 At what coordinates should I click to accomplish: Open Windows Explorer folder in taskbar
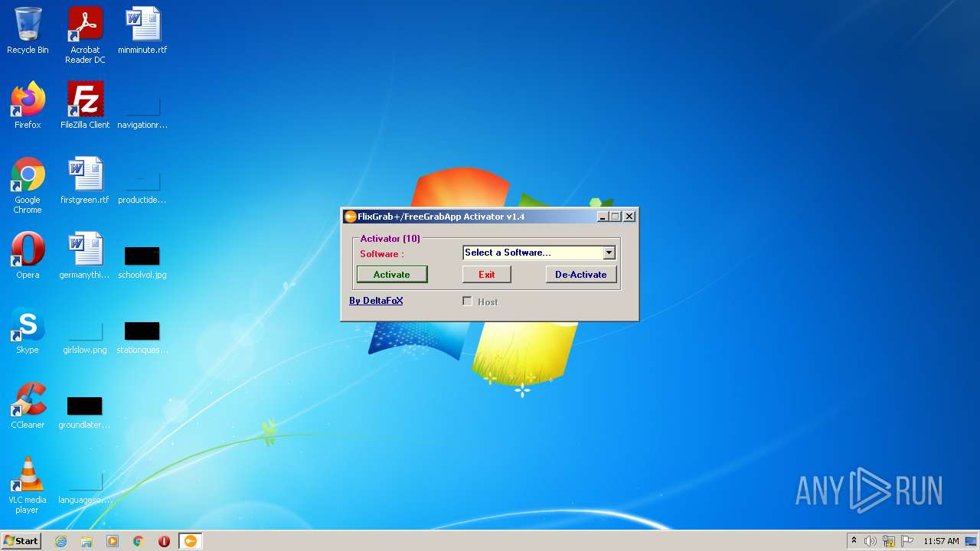pyautogui.click(x=87, y=541)
